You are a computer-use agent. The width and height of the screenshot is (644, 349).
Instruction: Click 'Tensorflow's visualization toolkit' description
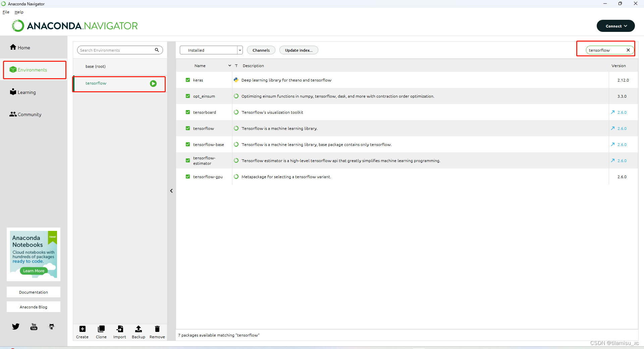272,112
